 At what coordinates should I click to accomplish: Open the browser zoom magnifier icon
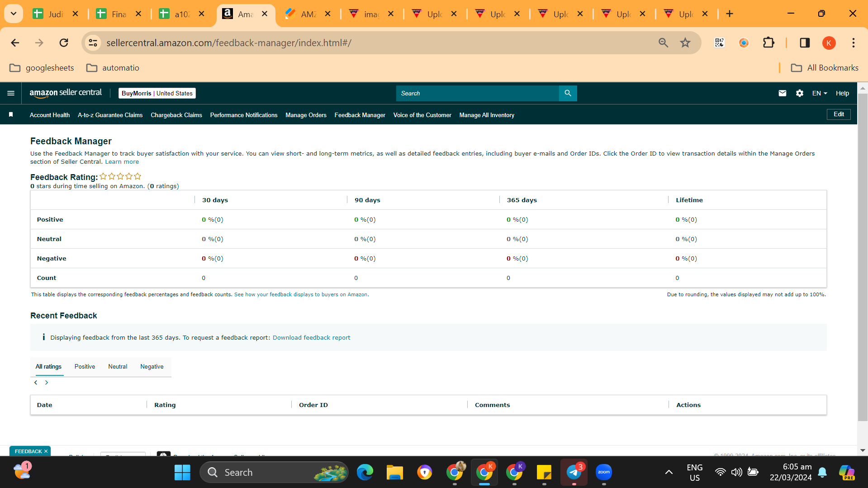pyautogui.click(x=663, y=43)
